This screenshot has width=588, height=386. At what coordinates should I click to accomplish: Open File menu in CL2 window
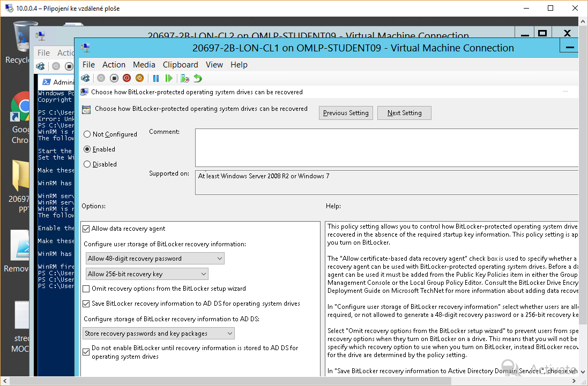[x=43, y=53]
